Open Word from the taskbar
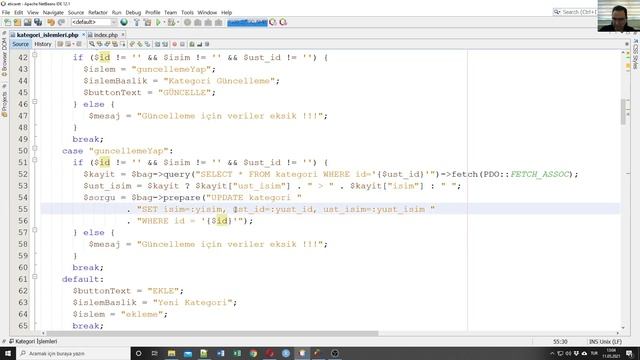Viewport: 640px width, 360px height. [220, 353]
